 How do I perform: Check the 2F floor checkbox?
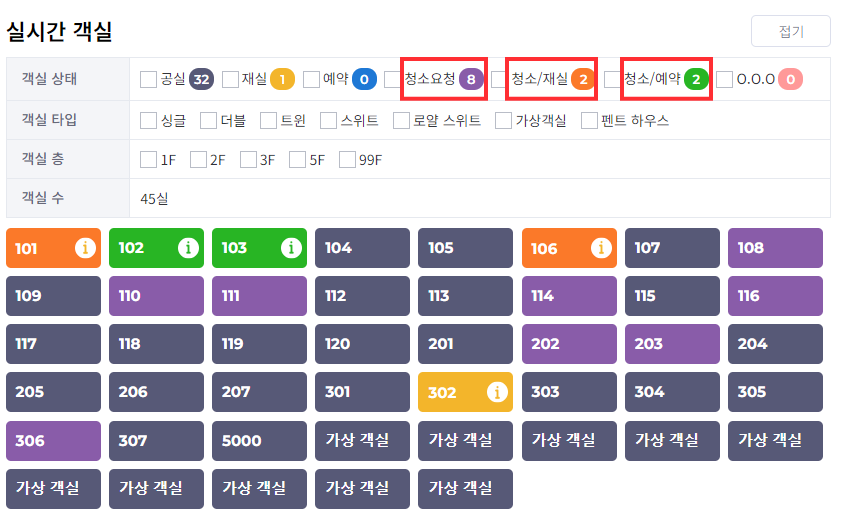(x=198, y=160)
